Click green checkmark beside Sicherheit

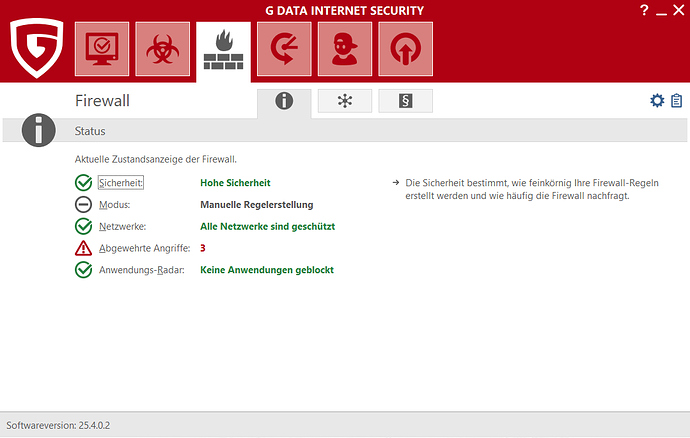[x=83, y=183]
